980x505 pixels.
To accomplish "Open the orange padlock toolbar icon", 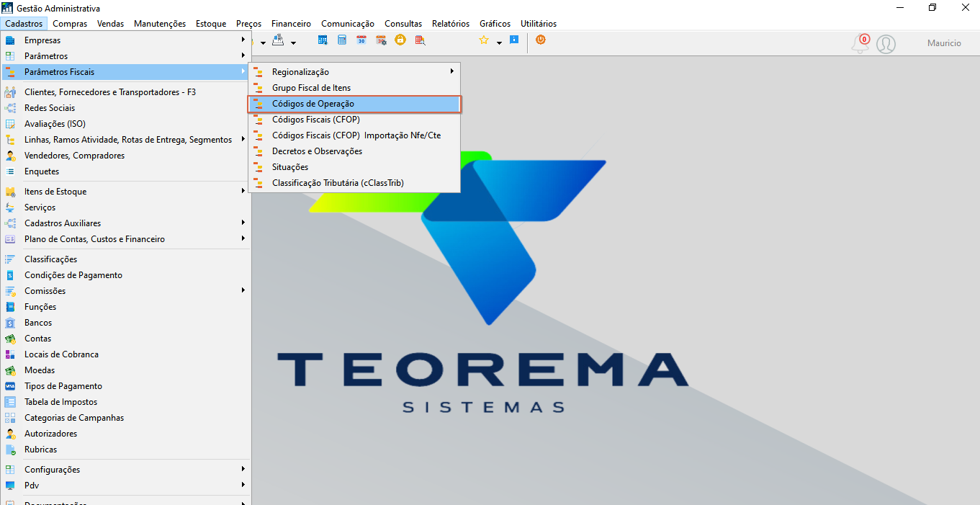I will [400, 40].
